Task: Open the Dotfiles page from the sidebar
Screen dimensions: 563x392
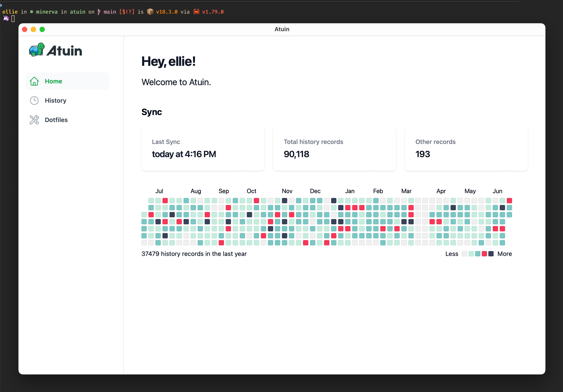Action: [56, 120]
